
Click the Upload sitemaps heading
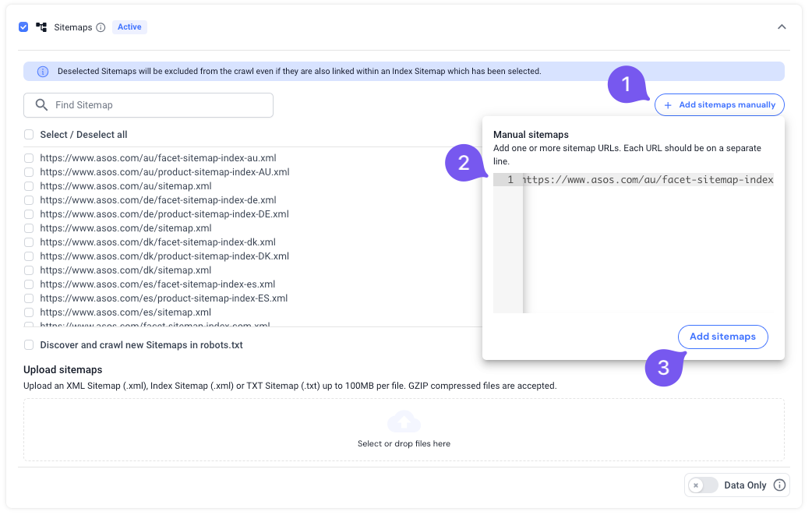tap(62, 369)
